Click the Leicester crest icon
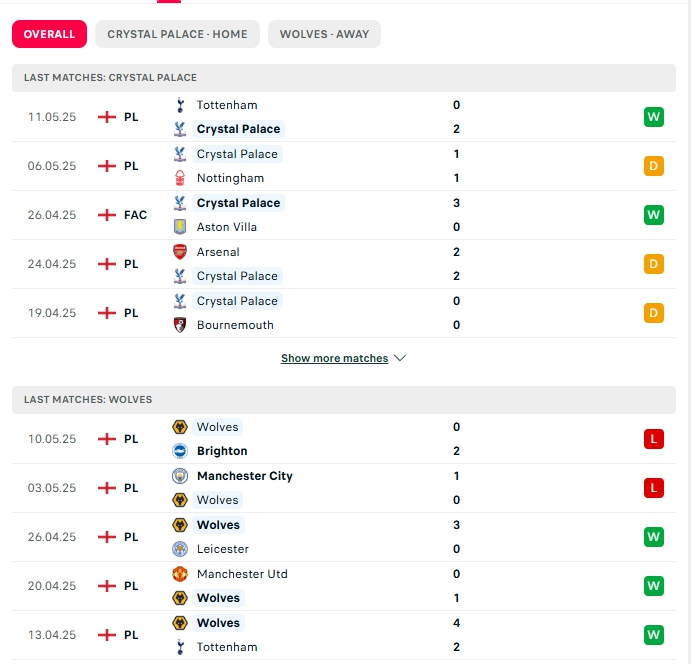 [x=180, y=549]
